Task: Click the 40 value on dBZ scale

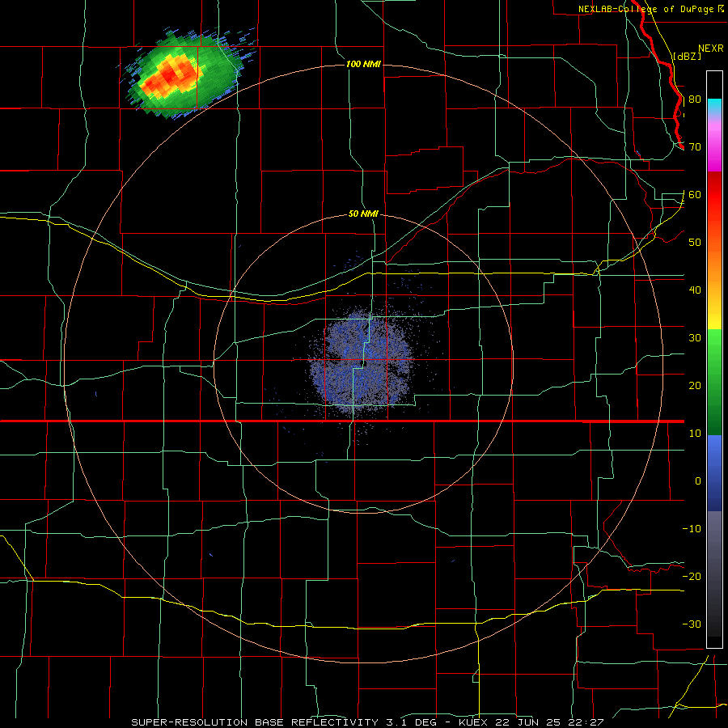Action: 695,290
